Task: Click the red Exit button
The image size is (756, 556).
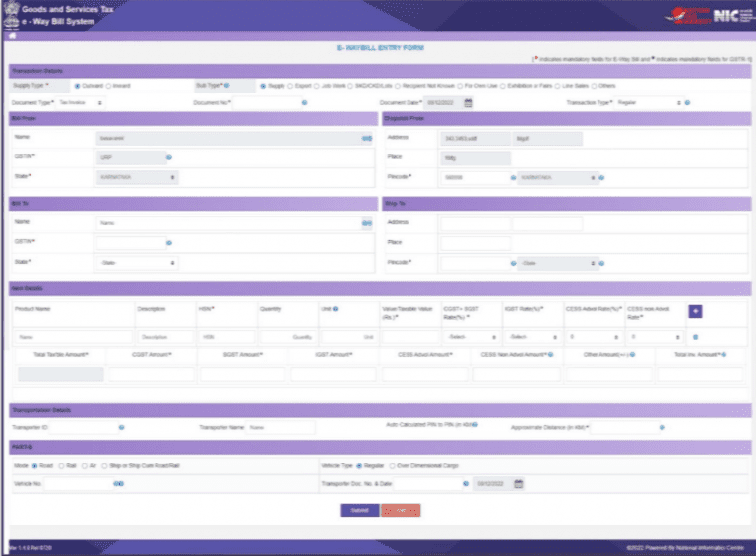Action: click(x=401, y=510)
